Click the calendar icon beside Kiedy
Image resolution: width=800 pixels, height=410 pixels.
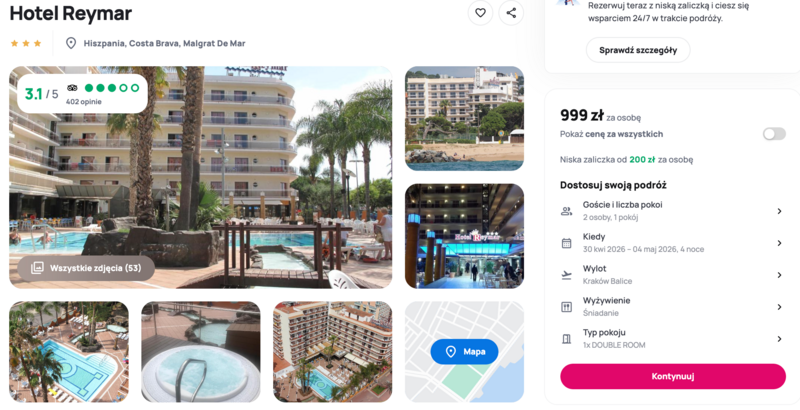point(566,243)
